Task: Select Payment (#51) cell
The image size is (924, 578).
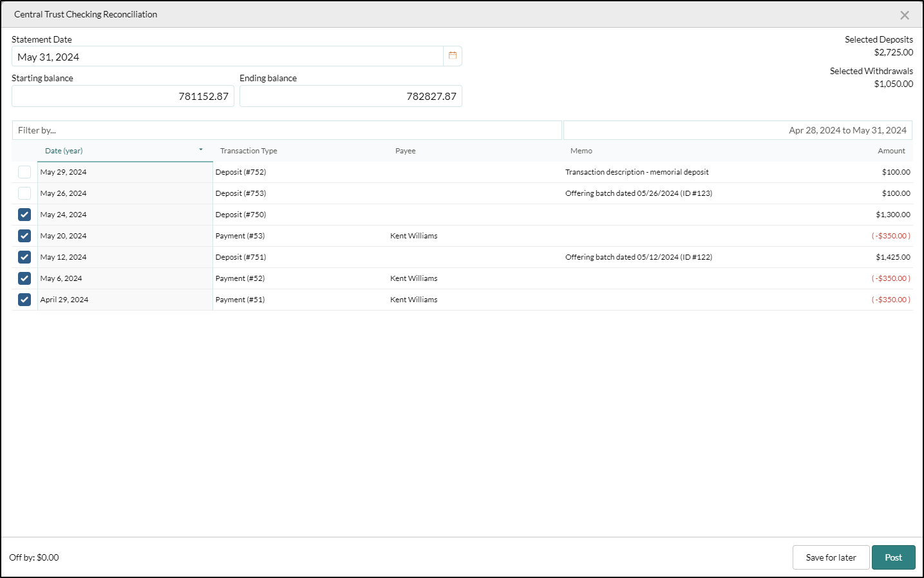Action: (x=240, y=300)
